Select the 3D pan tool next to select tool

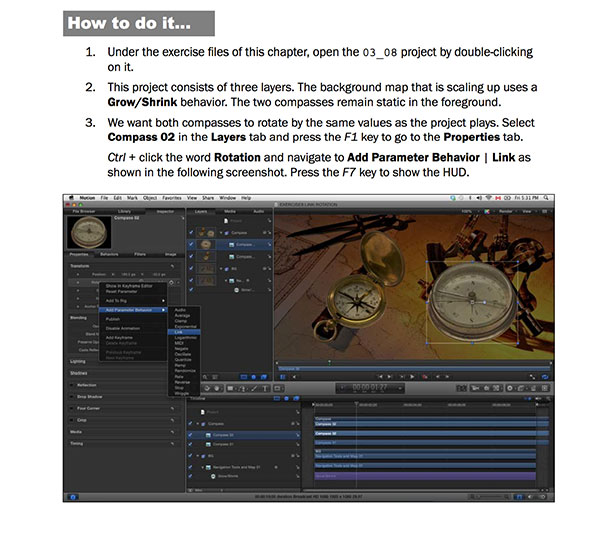click(x=217, y=388)
